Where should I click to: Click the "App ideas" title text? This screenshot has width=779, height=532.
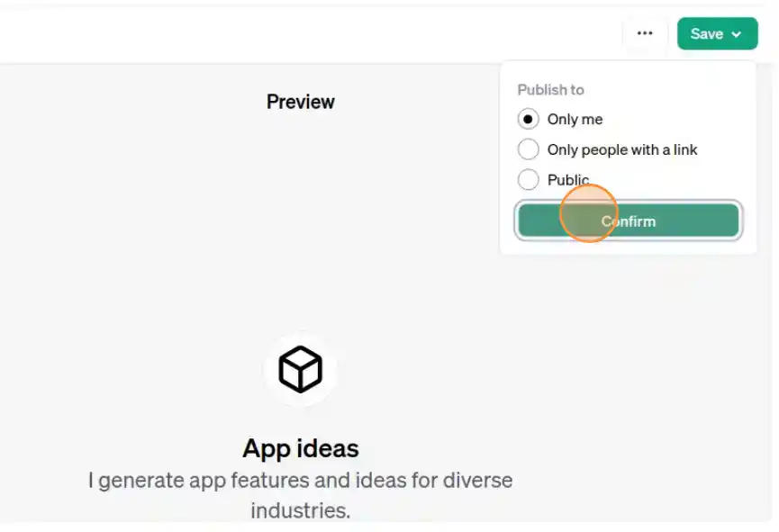click(x=300, y=448)
